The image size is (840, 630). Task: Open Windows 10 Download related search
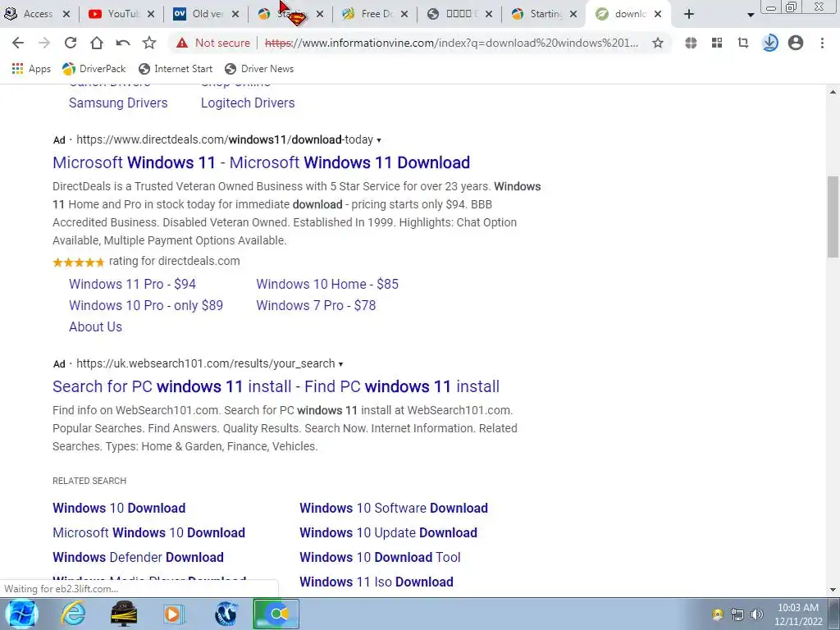(119, 508)
